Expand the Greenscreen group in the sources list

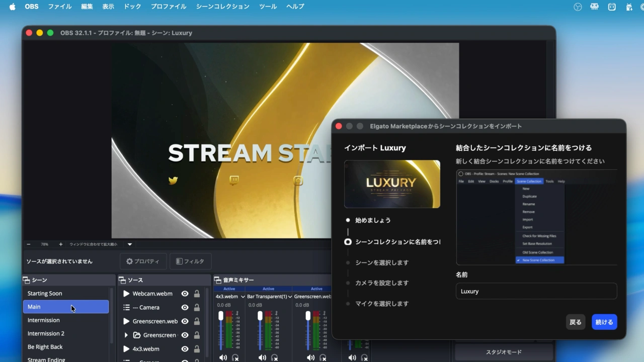[x=125, y=335]
